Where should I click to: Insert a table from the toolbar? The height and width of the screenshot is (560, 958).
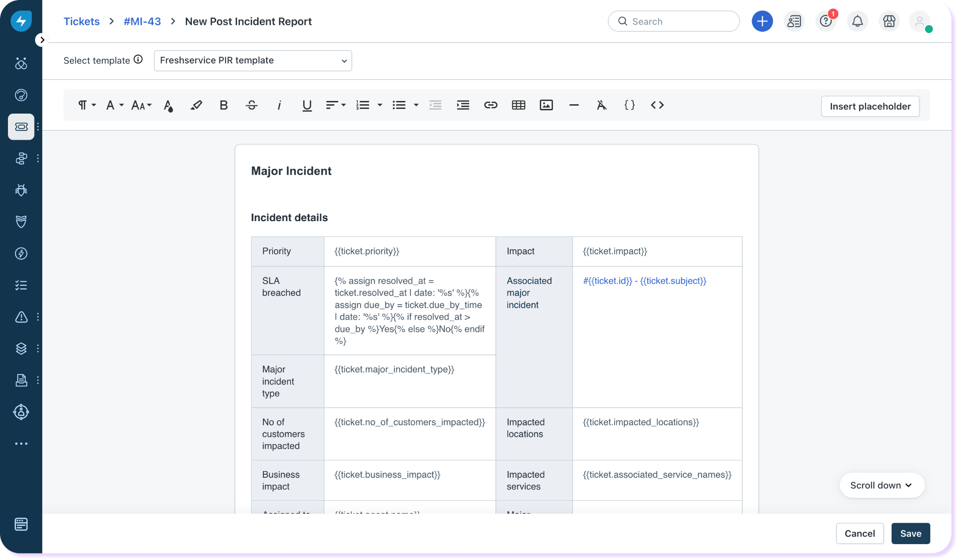click(518, 105)
